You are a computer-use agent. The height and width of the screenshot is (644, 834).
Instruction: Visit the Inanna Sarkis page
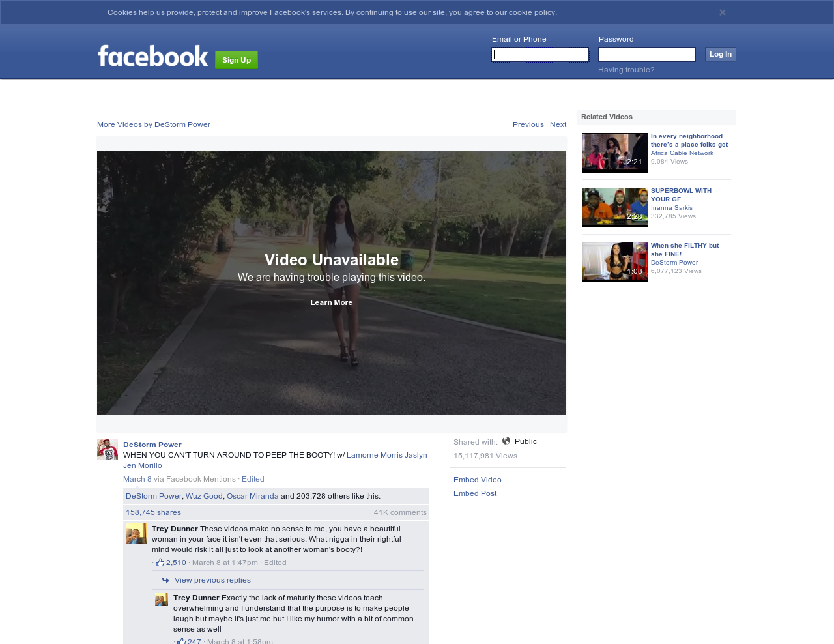672,208
